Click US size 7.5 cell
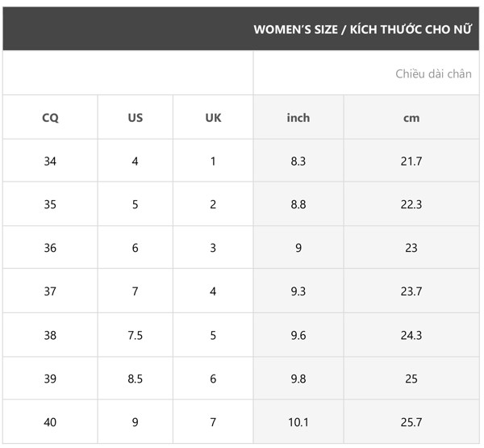 [135, 336]
